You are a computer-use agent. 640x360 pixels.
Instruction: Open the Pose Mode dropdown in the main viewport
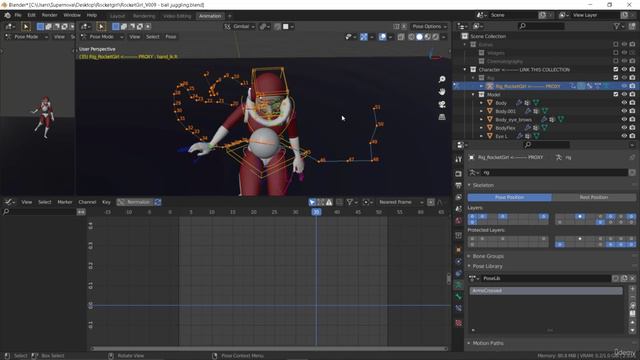point(102,37)
